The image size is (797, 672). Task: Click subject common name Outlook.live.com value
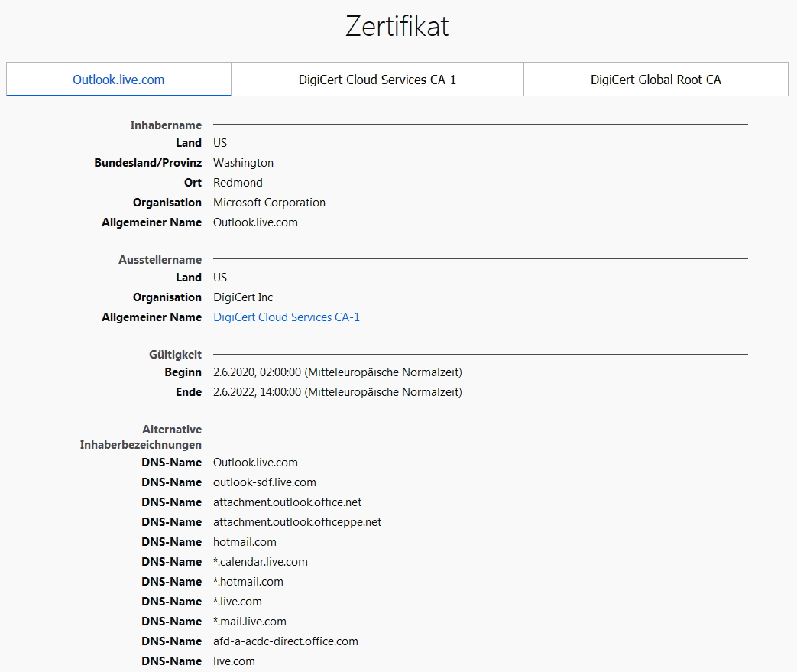[x=255, y=222]
